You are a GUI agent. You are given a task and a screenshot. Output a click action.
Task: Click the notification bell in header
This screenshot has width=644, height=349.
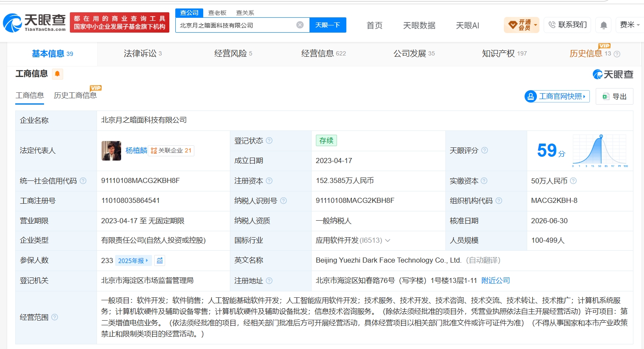(604, 25)
